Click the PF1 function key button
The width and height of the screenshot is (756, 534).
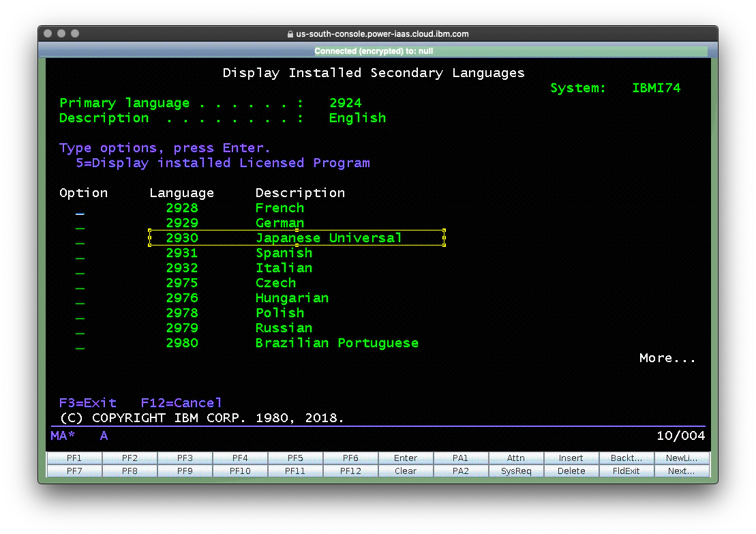point(74,458)
